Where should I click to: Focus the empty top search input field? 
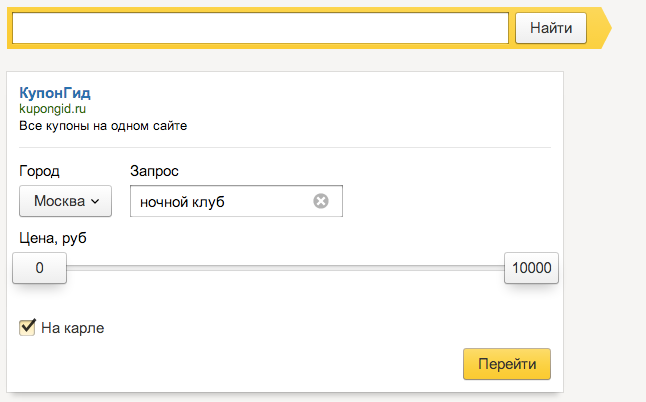(x=260, y=28)
